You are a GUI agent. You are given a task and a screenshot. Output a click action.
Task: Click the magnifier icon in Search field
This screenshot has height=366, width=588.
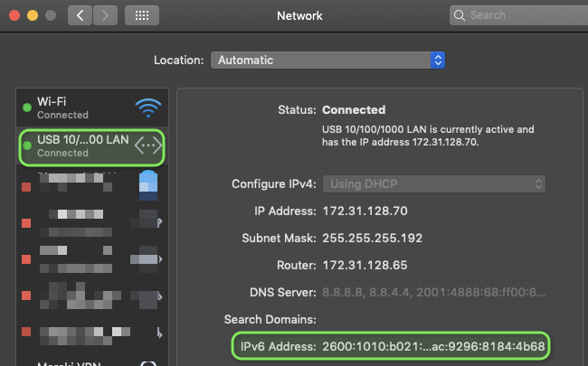(460, 15)
